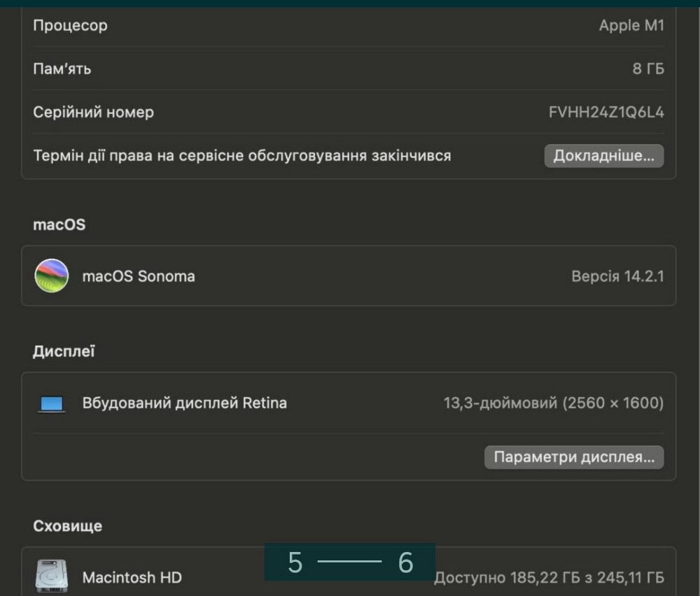Click the Серійний номер label
This screenshot has width=700, height=596.
(93, 112)
